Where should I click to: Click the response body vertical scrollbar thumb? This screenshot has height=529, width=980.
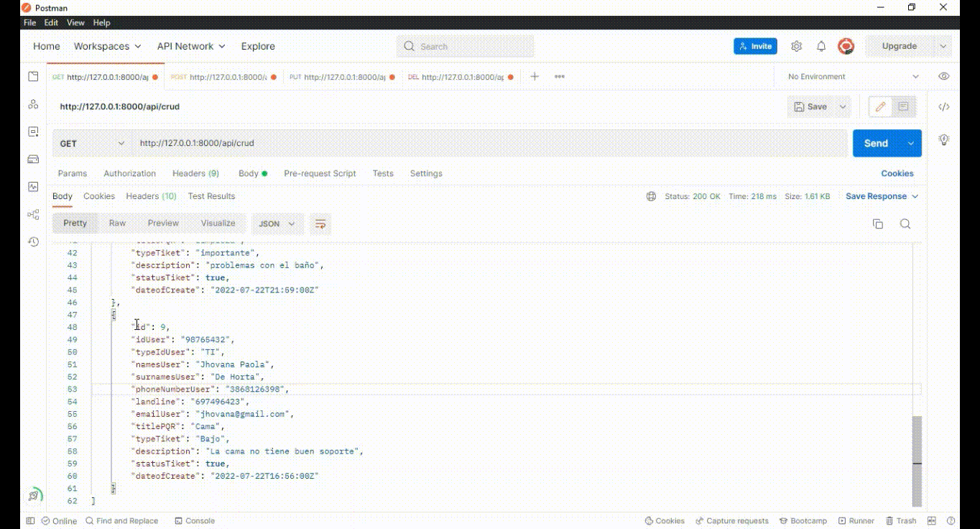coord(916,460)
